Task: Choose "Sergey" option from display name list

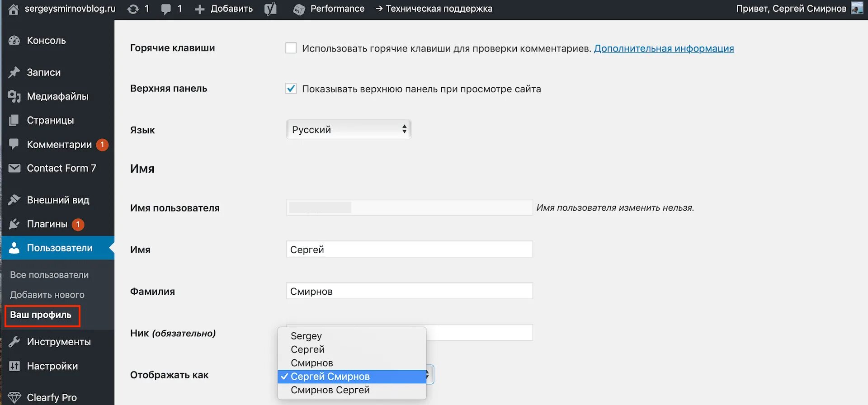Action: tap(306, 336)
